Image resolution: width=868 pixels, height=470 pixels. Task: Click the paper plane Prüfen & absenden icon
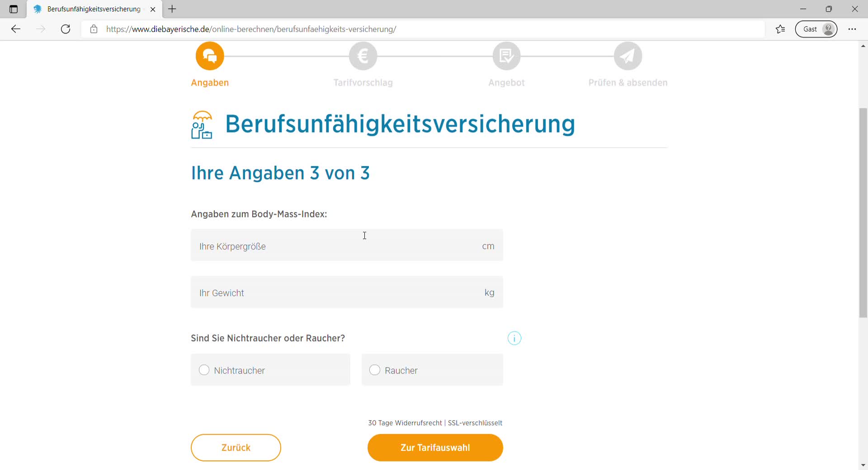click(628, 56)
